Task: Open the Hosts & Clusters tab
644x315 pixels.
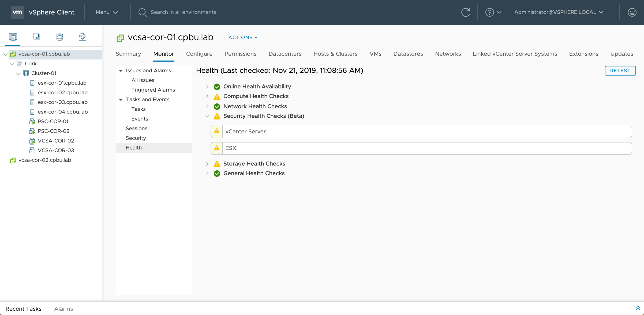Action: [x=335, y=54]
